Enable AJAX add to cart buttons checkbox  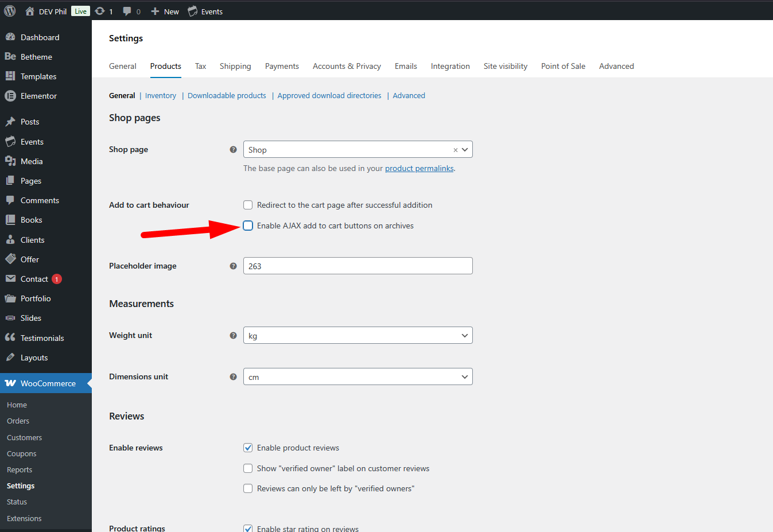click(248, 226)
